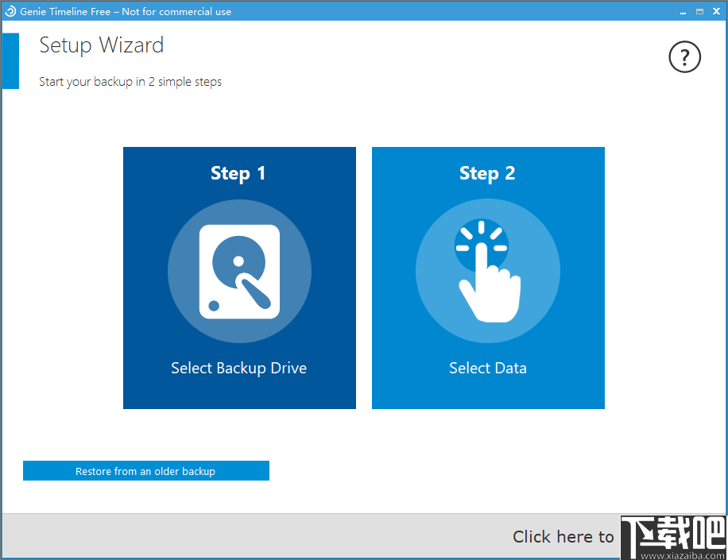Open the help question mark icon
Image resolution: width=728 pixels, height=560 pixels.
coord(684,57)
